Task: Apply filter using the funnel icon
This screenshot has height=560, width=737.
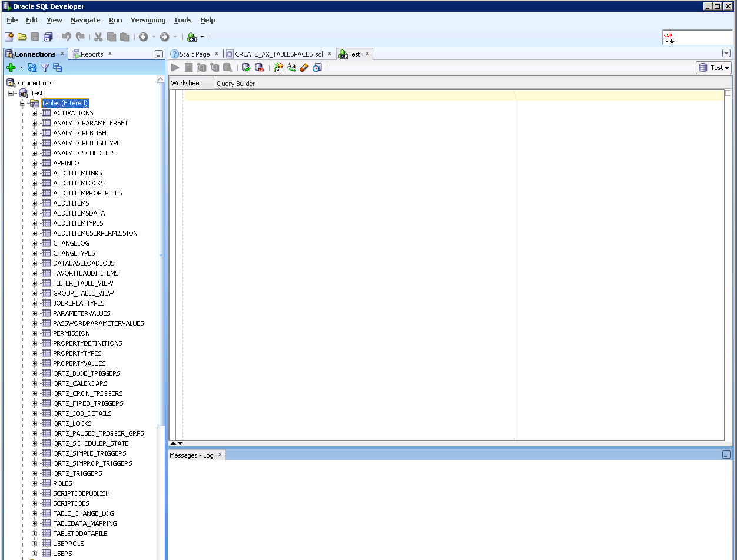Action: coord(45,68)
